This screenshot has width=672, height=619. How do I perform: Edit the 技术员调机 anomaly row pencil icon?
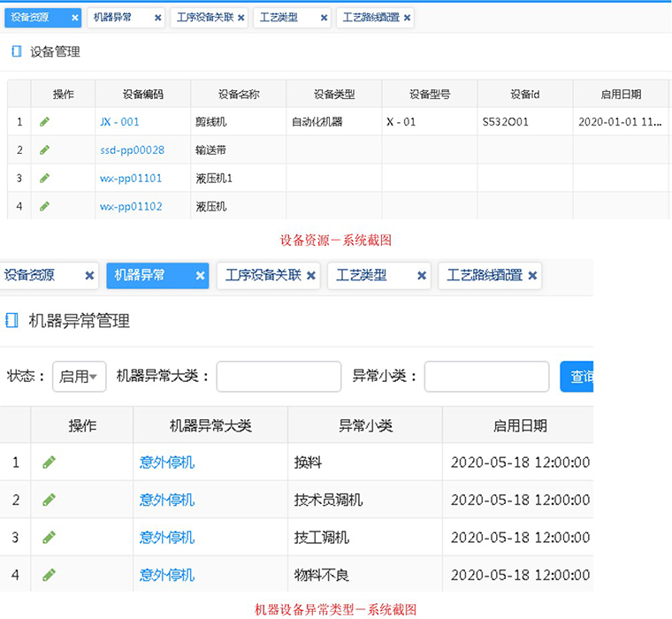49,500
